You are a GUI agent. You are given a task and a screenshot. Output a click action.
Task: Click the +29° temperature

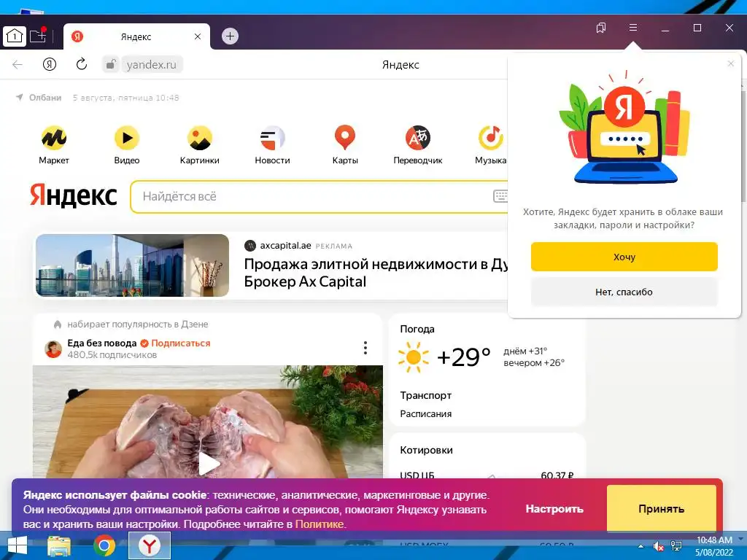coord(463,357)
